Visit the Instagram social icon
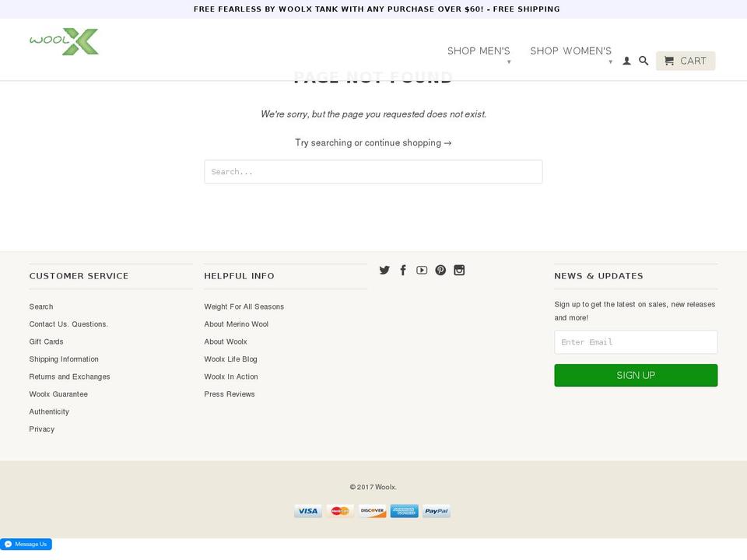This screenshot has width=747, height=560. point(459,270)
